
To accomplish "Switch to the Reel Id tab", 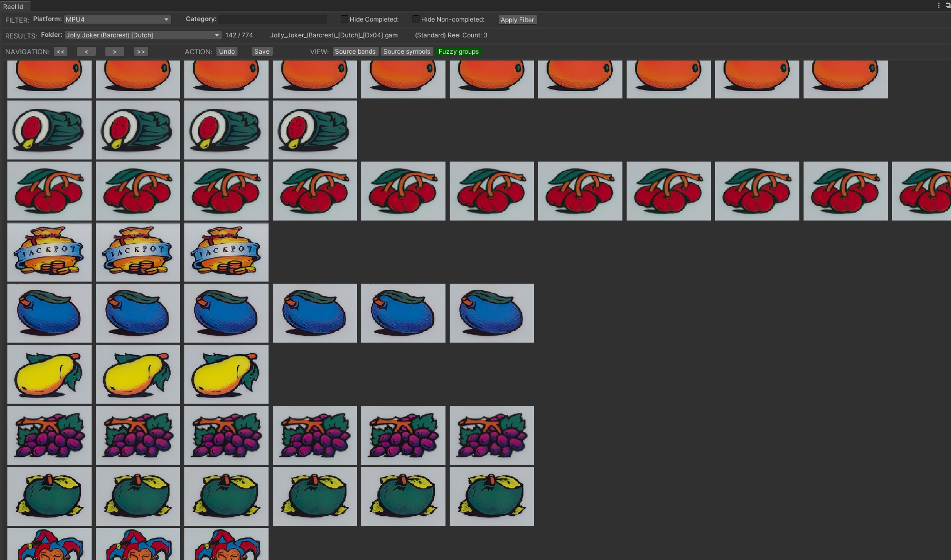I will tap(14, 6).
